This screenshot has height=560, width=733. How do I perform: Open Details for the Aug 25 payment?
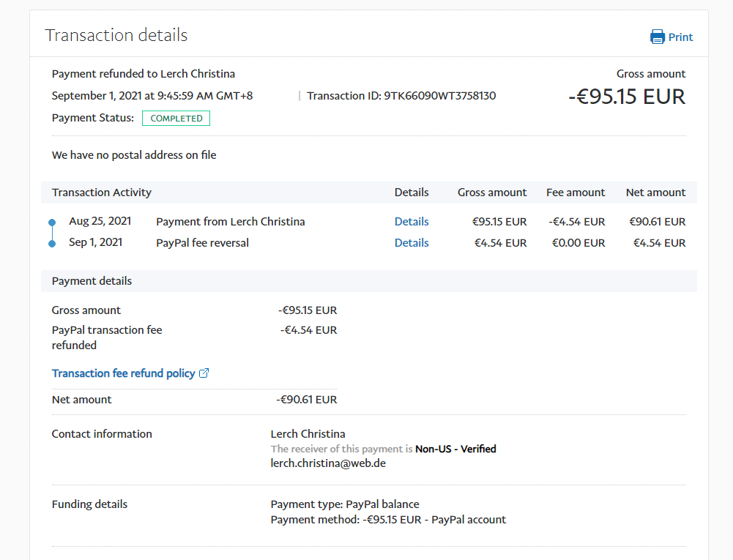point(412,222)
